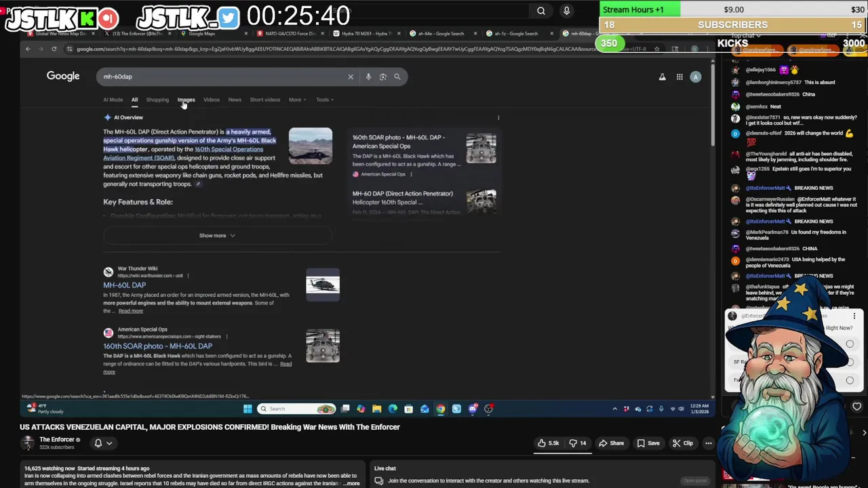Screen dimensions: 868x488
Task: Expand AI Overview with Show more
Action: click(x=217, y=235)
